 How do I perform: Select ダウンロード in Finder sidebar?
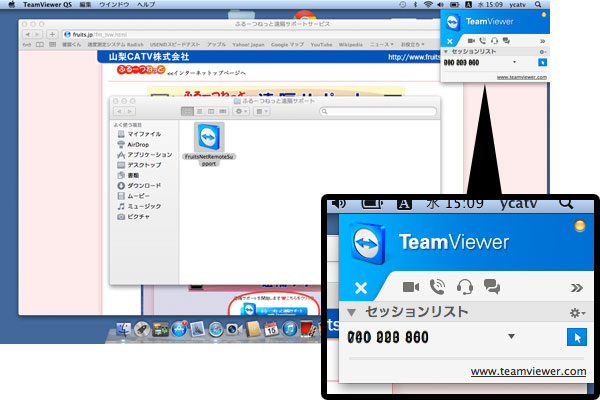[139, 186]
